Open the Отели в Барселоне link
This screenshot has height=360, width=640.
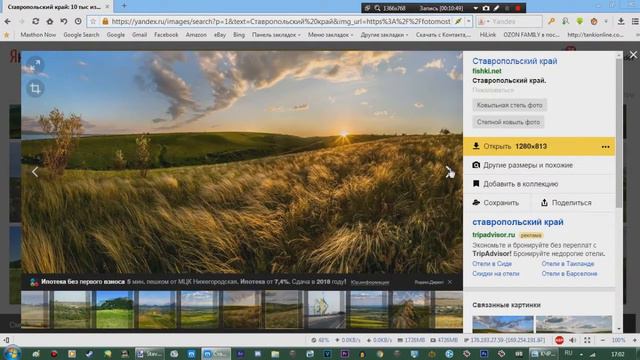tap(569, 273)
